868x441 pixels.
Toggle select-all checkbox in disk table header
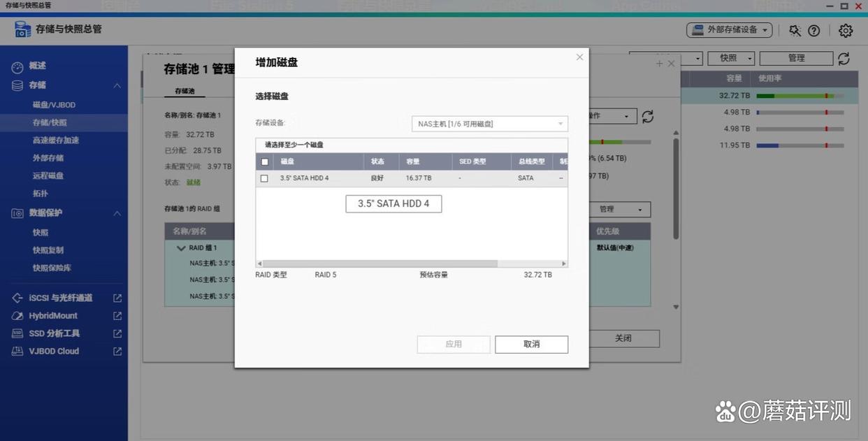point(264,161)
